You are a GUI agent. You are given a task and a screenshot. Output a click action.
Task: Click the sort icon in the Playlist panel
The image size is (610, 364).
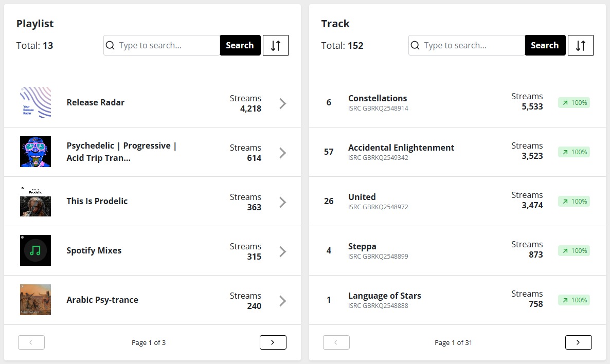pos(276,45)
